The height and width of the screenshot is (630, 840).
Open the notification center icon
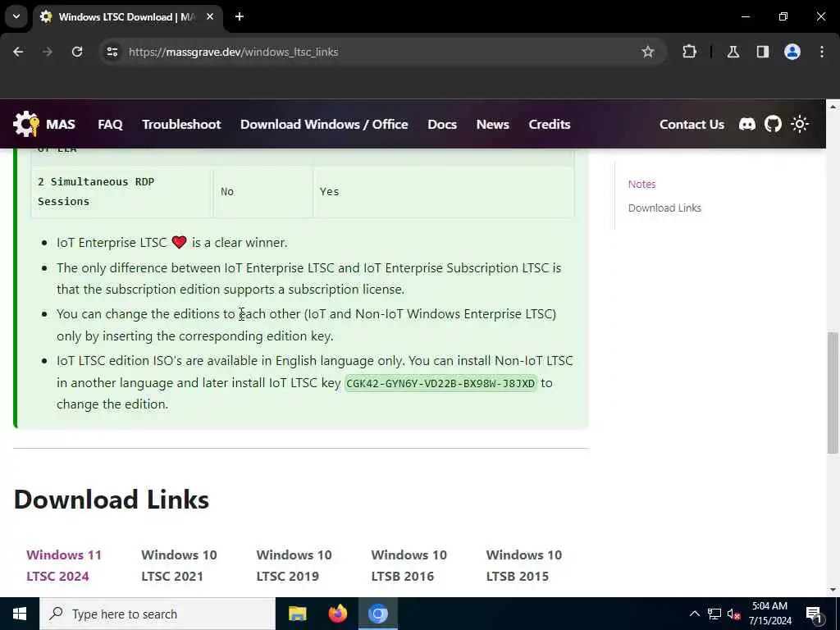coord(814,614)
